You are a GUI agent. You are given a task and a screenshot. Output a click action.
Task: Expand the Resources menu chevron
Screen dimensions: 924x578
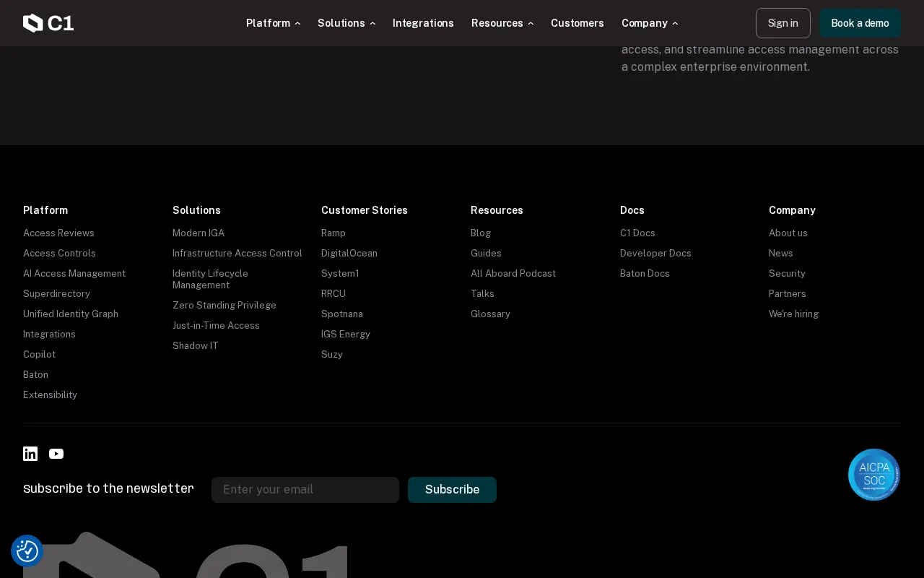tap(531, 24)
